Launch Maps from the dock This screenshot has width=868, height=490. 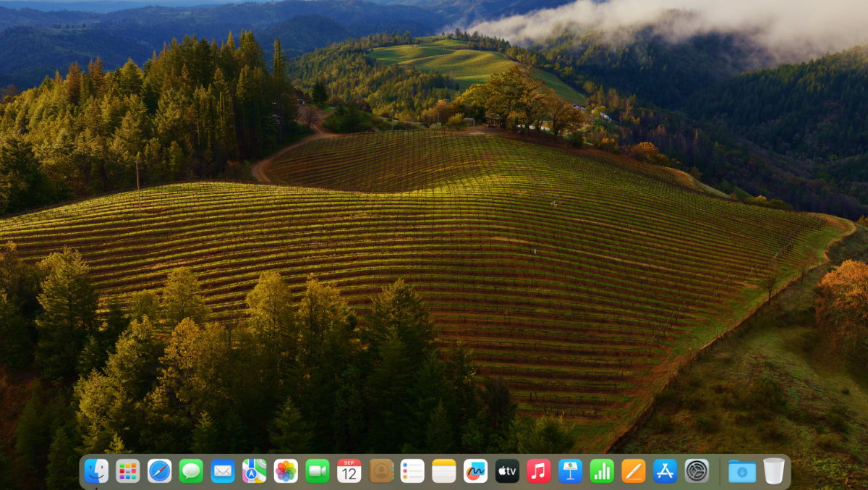tap(255, 471)
